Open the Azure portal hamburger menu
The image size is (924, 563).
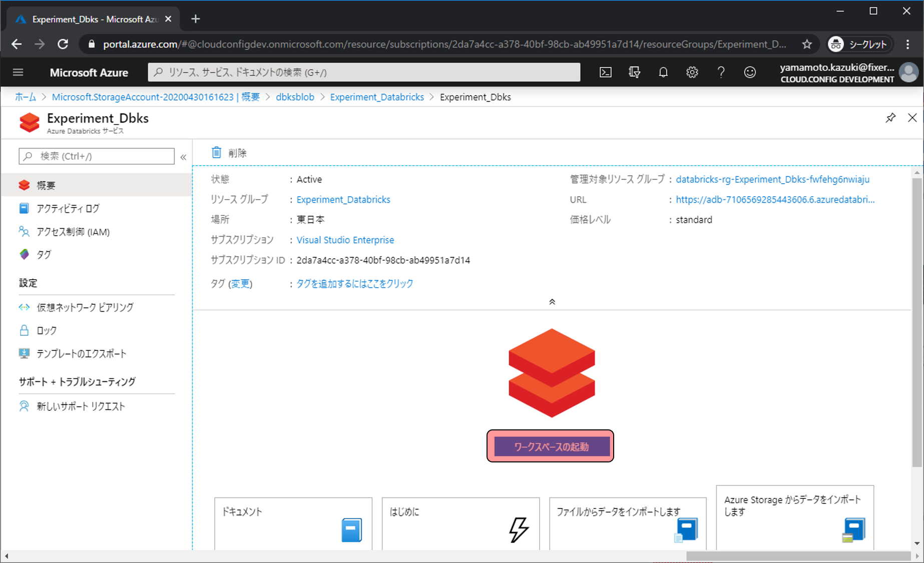pyautogui.click(x=18, y=73)
